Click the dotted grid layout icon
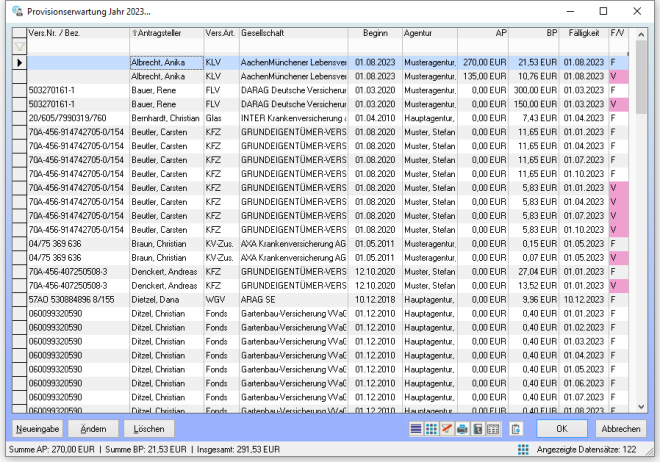The image size is (660, 462). 431,429
